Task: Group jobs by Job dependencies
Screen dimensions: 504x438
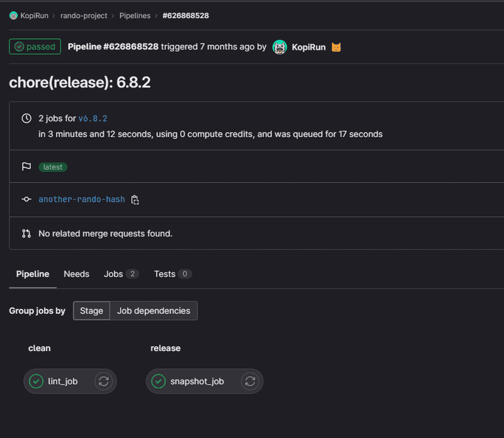Action: tap(153, 311)
